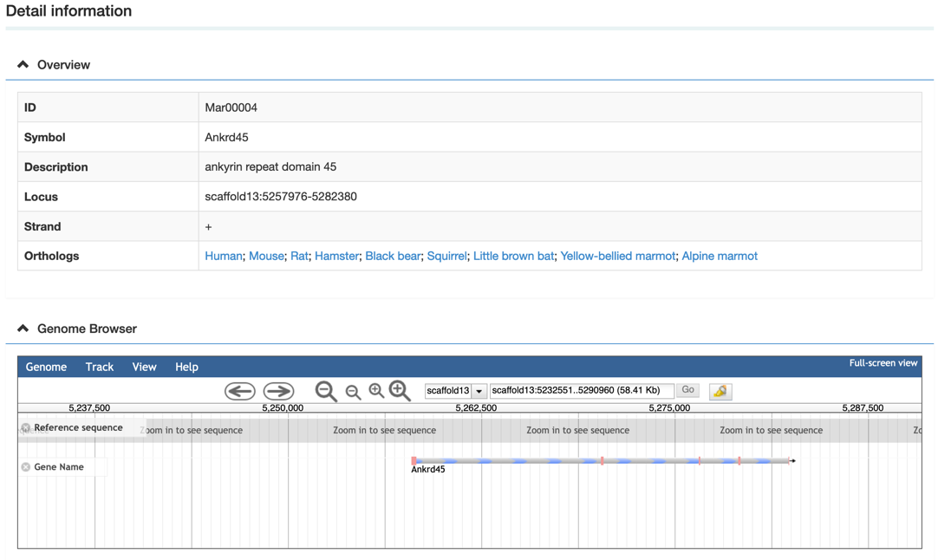Activate the highlight region tool
This screenshot has height=560, width=938.
point(720,391)
